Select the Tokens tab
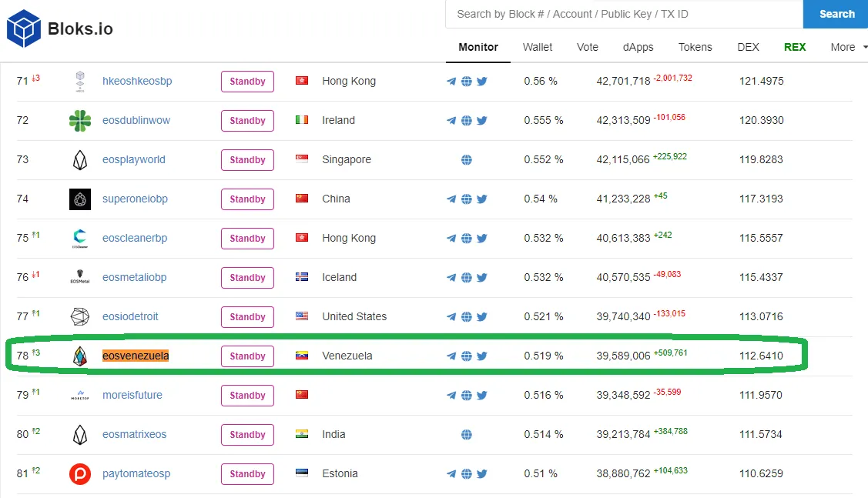 [x=695, y=48]
